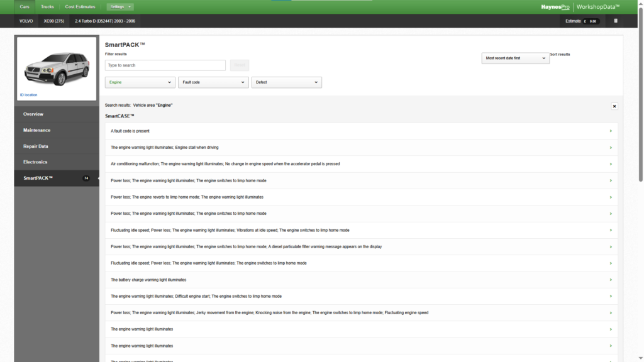Click the HaynesPro WorkshopData logo
The image size is (644, 362).
click(580, 7)
